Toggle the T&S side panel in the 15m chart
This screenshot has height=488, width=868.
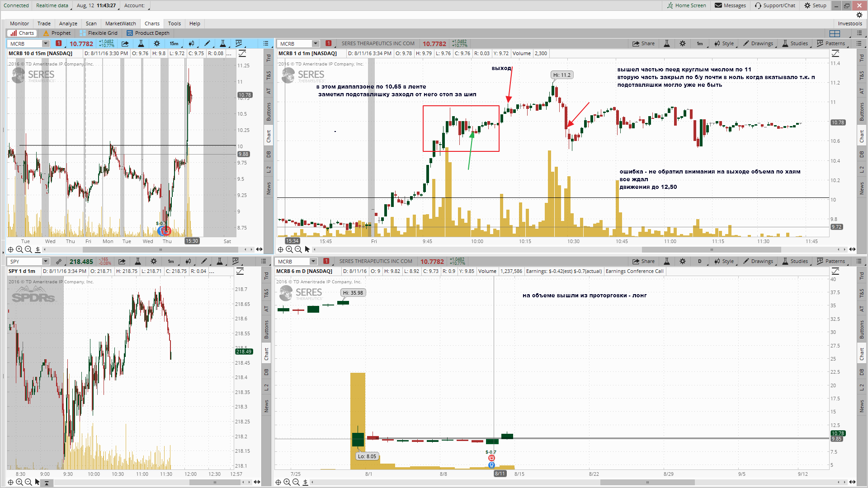click(x=269, y=75)
